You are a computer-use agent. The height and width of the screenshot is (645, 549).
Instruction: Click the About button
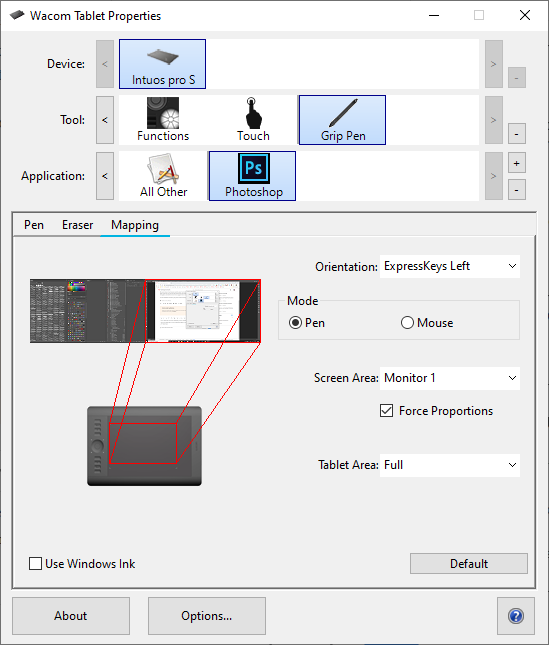coord(71,616)
